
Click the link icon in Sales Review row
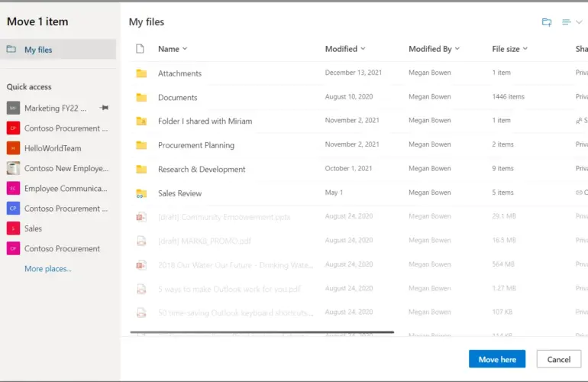(x=579, y=193)
